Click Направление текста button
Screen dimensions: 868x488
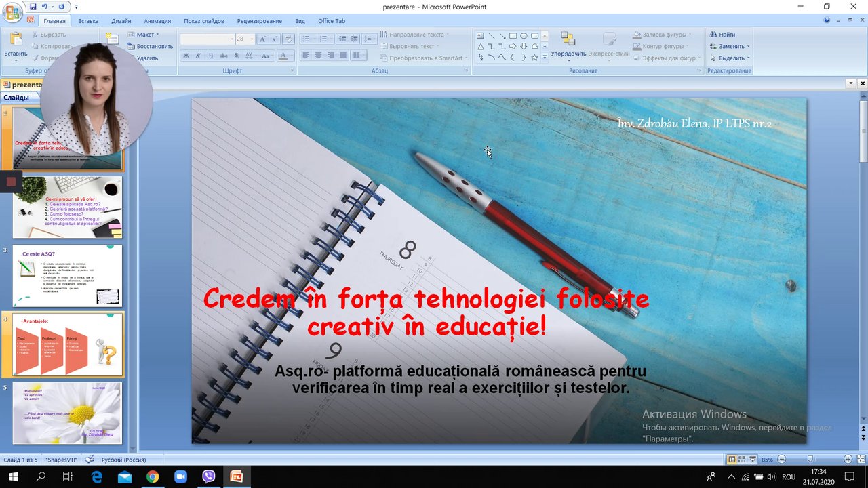[413, 35]
